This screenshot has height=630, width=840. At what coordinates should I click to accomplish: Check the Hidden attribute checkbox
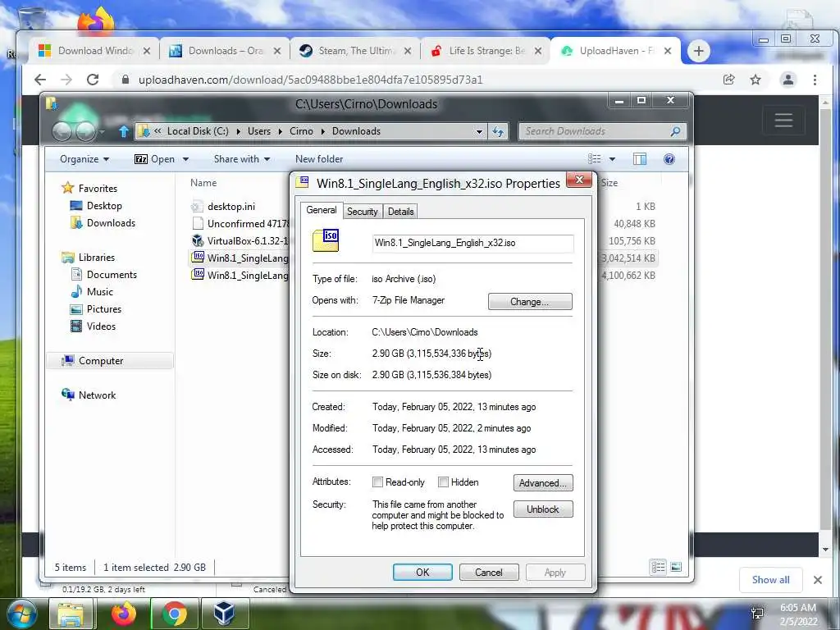[x=443, y=482]
